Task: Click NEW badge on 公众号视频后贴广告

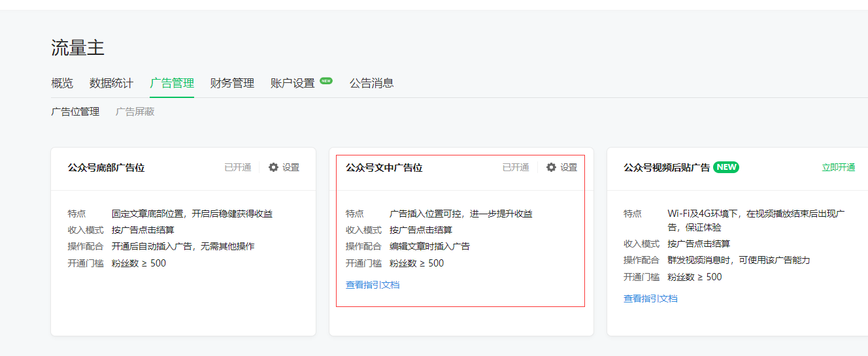Action: 726,167
